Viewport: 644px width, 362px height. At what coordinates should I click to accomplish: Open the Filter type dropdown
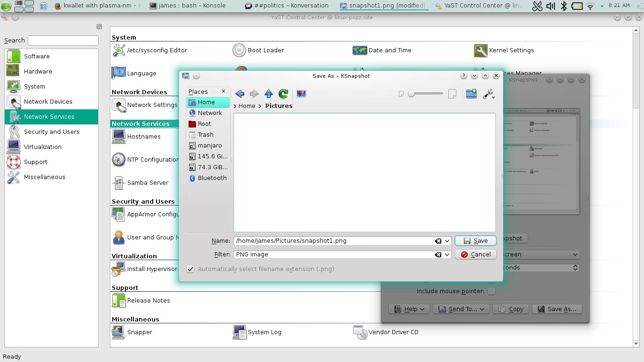pos(447,255)
